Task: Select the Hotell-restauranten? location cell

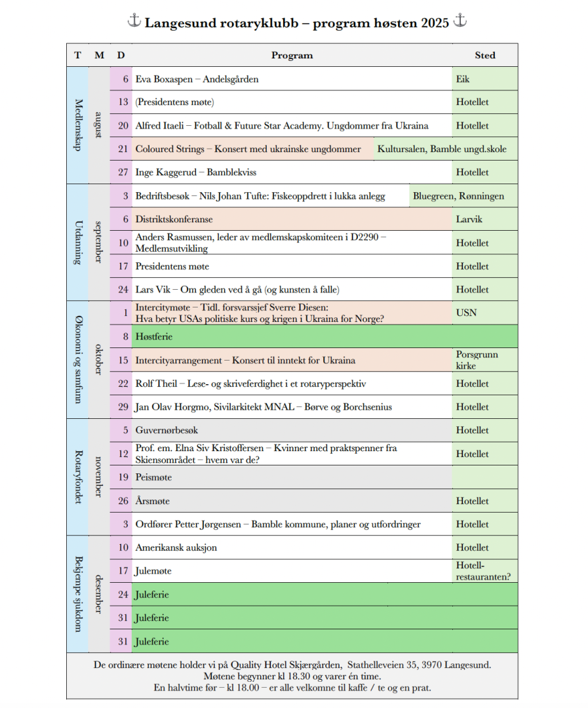Action: [482, 571]
